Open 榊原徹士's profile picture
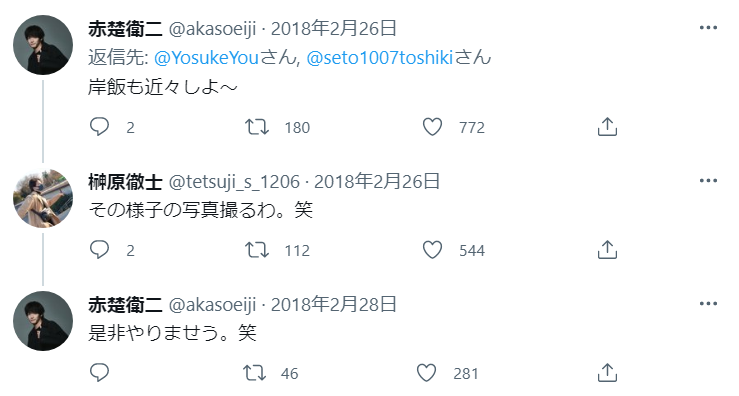 click(x=43, y=198)
